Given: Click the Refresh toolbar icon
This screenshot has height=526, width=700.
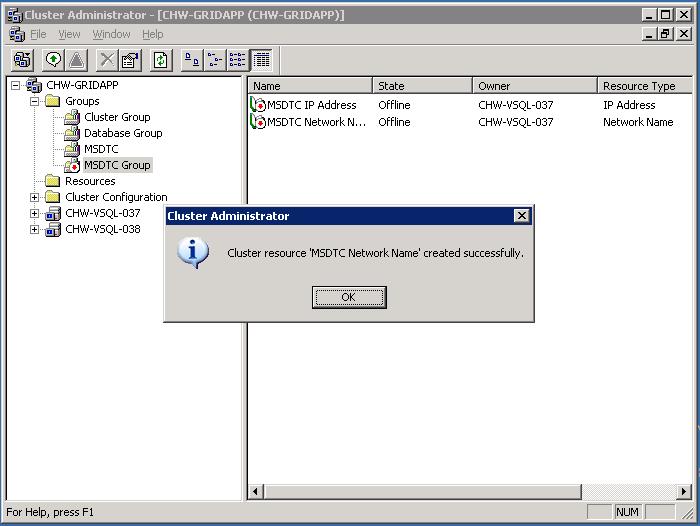Looking at the screenshot, I should tap(161, 60).
